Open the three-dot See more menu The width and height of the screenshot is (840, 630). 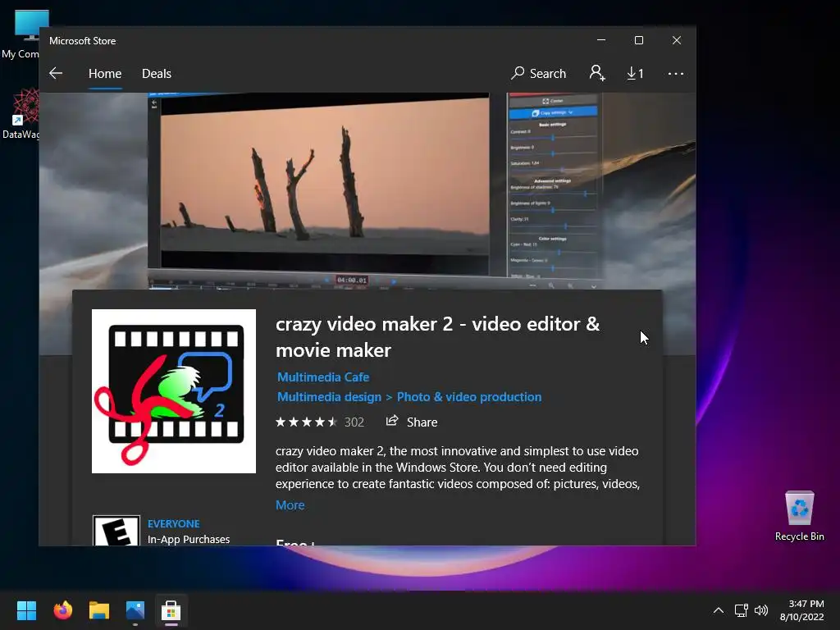pyautogui.click(x=676, y=73)
